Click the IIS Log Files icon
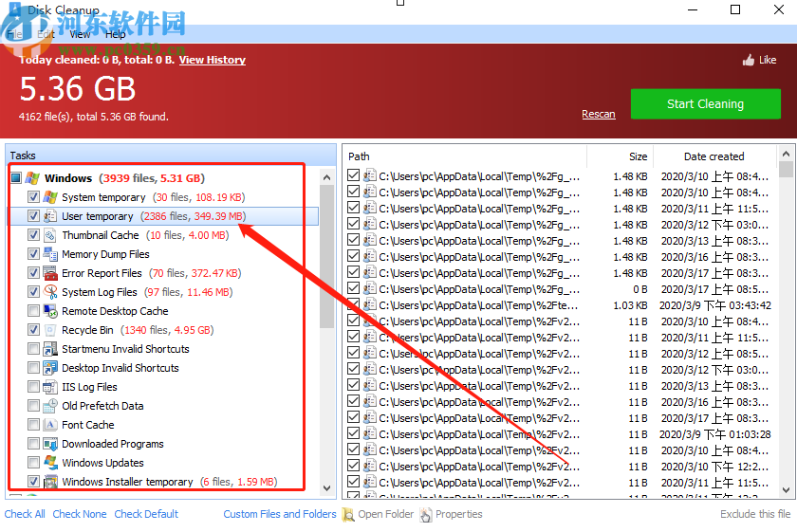This screenshot has width=797, height=532. (50, 387)
